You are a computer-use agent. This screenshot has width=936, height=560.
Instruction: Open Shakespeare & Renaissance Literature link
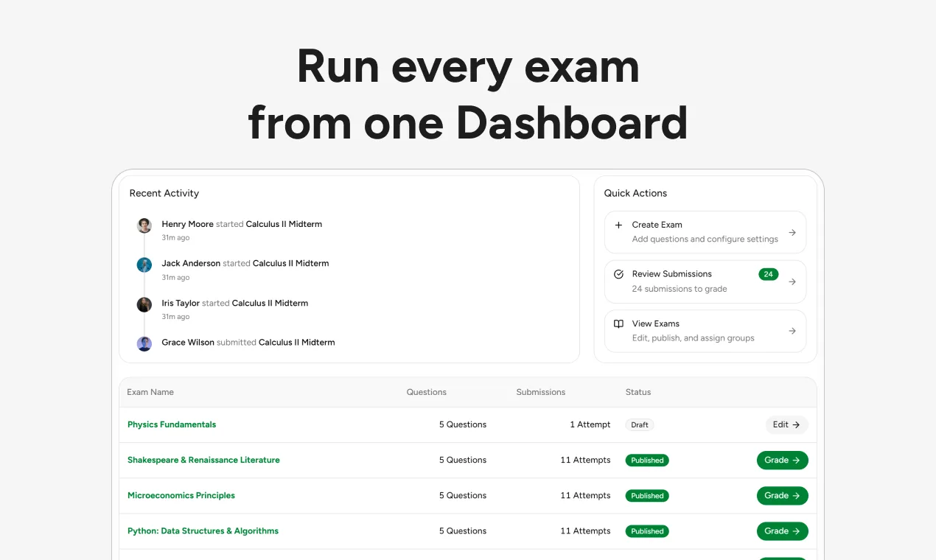(x=203, y=460)
